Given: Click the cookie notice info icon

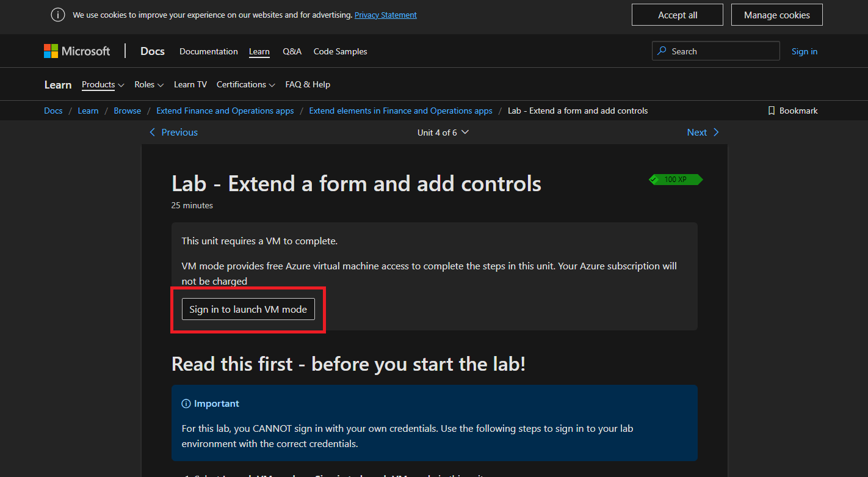Looking at the screenshot, I should click(x=58, y=15).
